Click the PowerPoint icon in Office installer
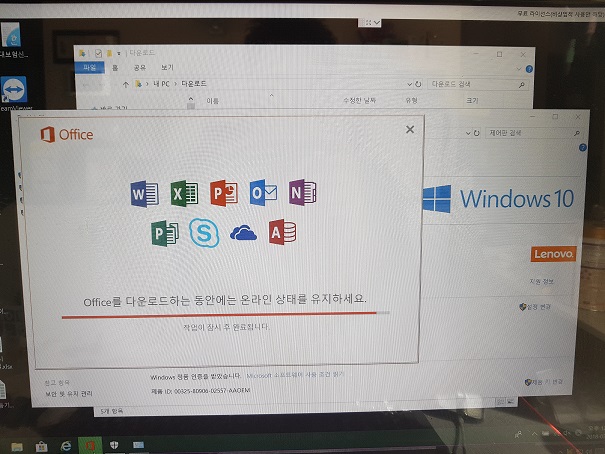This screenshot has width=605, height=454. (224, 193)
